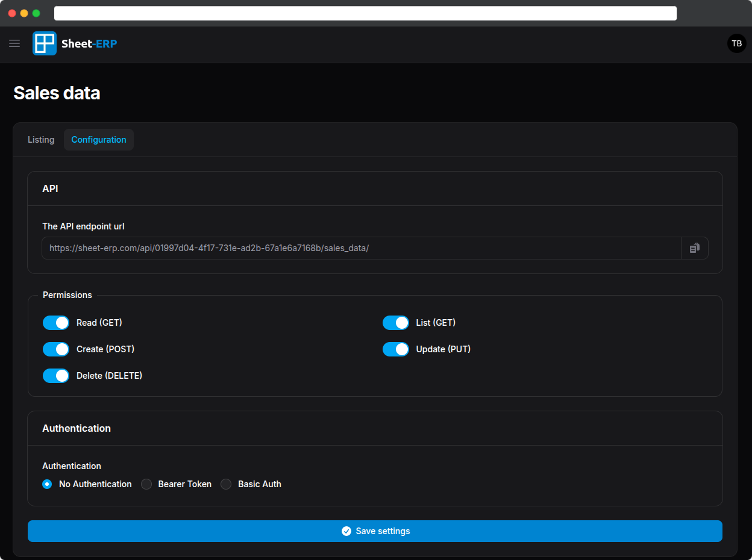Copy the API endpoint URL
Viewport: 752px width, 560px height.
tap(694, 247)
